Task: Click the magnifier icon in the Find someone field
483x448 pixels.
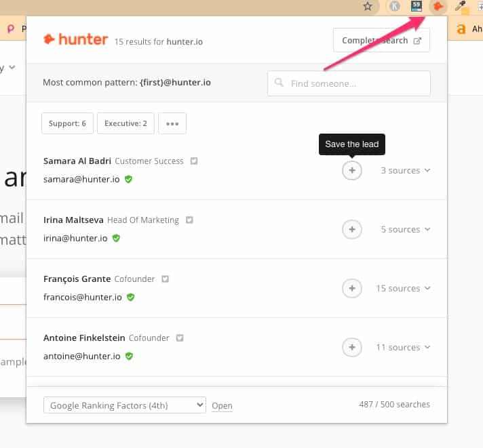Action: point(279,82)
